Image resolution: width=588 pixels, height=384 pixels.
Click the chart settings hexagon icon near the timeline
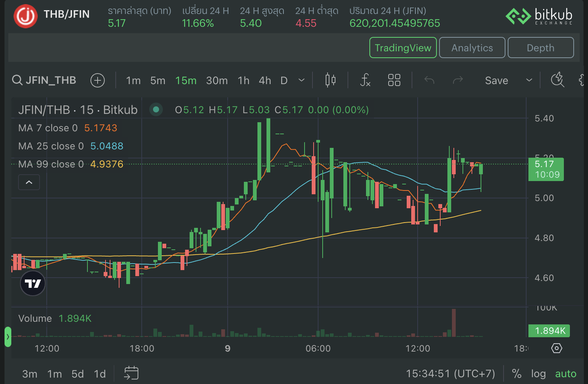click(x=557, y=348)
